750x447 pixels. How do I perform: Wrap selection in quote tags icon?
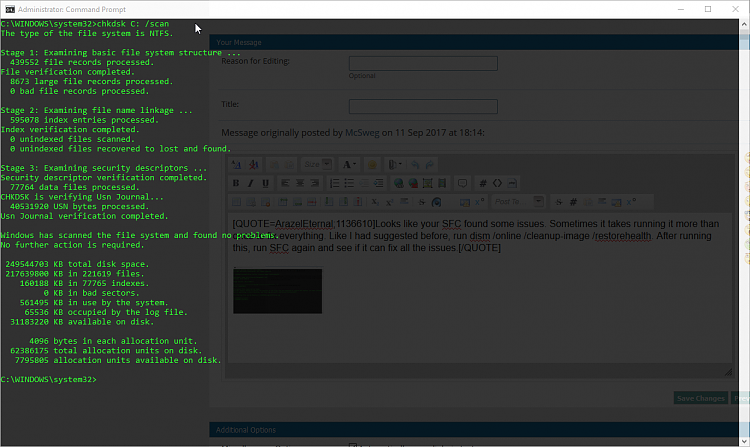(462, 184)
